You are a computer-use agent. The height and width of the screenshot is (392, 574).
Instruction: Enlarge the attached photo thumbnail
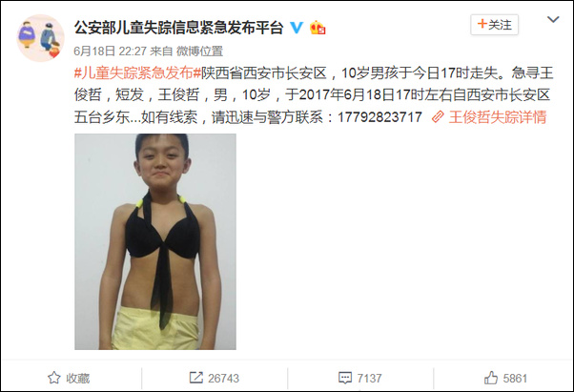coord(155,241)
